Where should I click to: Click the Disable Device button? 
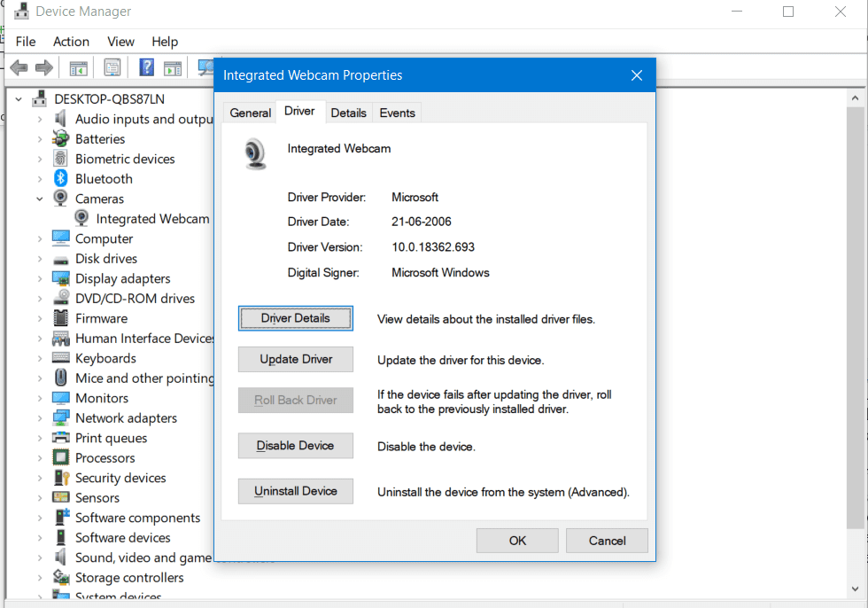(x=296, y=446)
